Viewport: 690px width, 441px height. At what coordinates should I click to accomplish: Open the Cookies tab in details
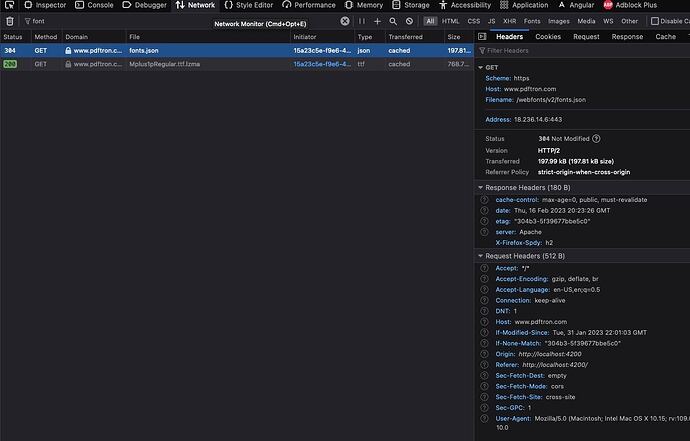click(548, 36)
